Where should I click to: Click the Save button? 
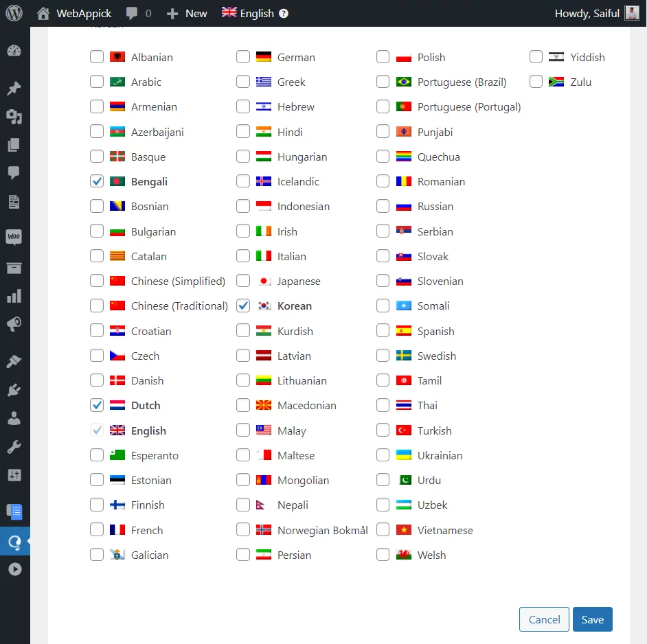pos(593,619)
